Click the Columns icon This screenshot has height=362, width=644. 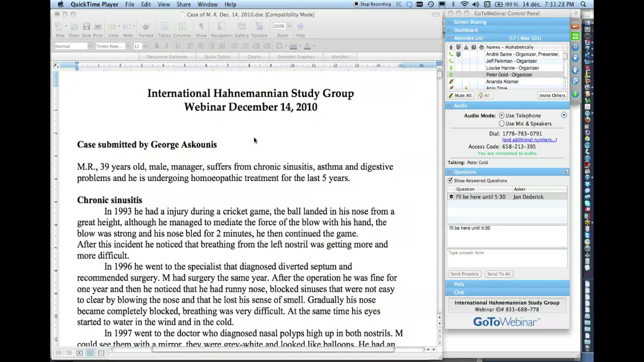point(182,28)
